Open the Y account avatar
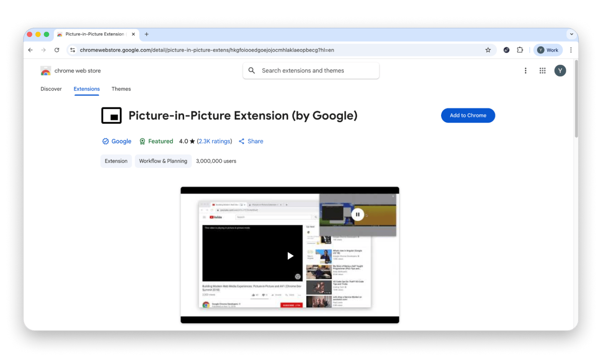Screen dimensions: 602x364 (x=560, y=71)
